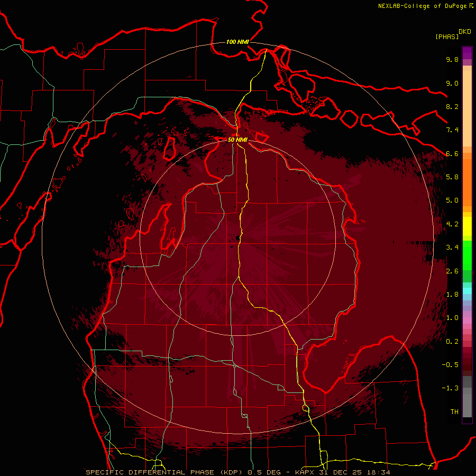
Task: Click the 50 NMI range ring label
Action: point(237,140)
